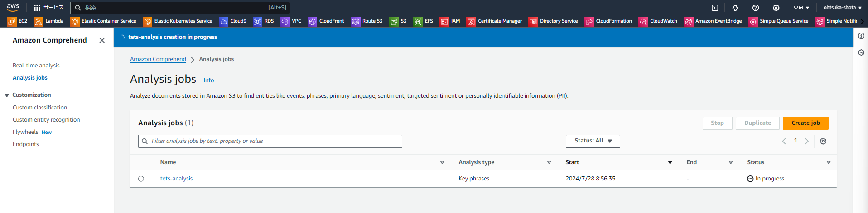Viewport: 868px width, 213px height.
Task: Select page number 1 in pagination
Action: point(796,141)
